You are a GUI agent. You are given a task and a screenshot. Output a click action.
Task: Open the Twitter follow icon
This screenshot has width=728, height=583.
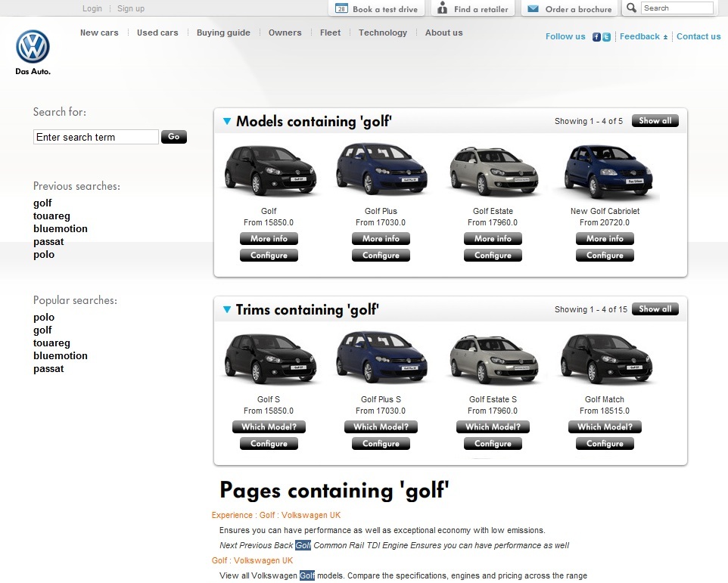click(x=606, y=37)
